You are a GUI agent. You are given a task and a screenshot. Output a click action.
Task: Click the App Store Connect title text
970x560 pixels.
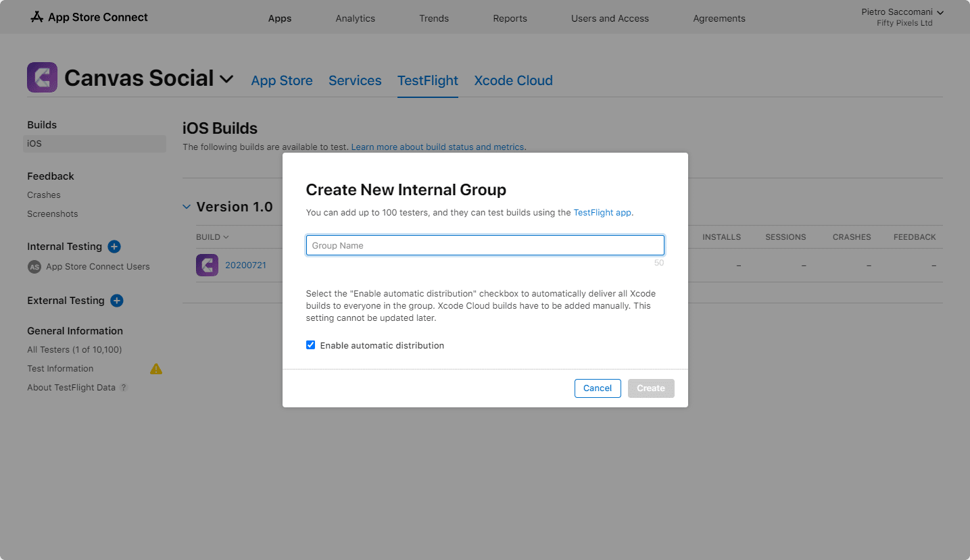98,17
